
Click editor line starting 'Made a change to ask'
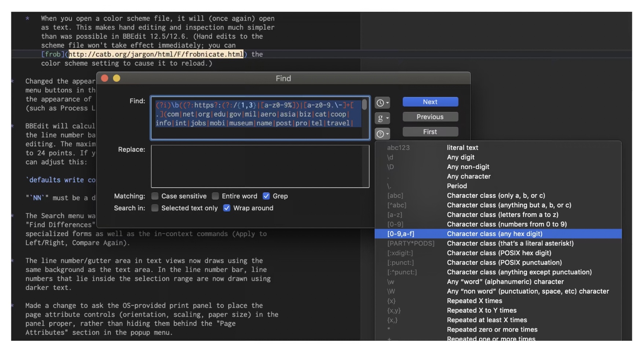[x=144, y=306]
